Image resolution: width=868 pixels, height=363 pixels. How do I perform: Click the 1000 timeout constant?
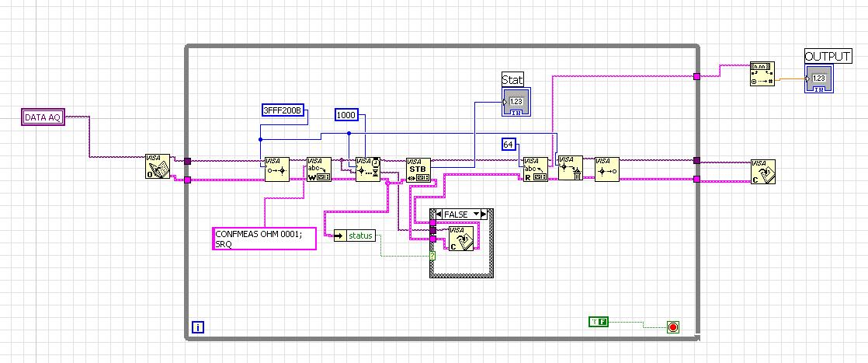click(346, 115)
